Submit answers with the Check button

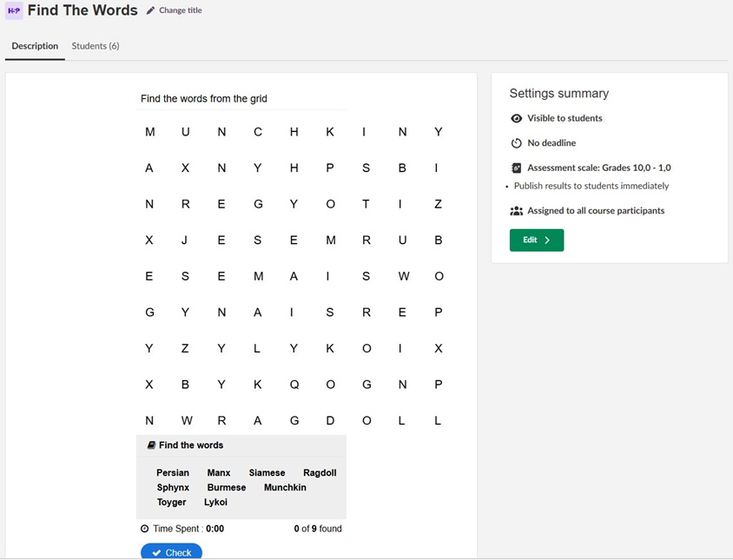[x=172, y=551]
